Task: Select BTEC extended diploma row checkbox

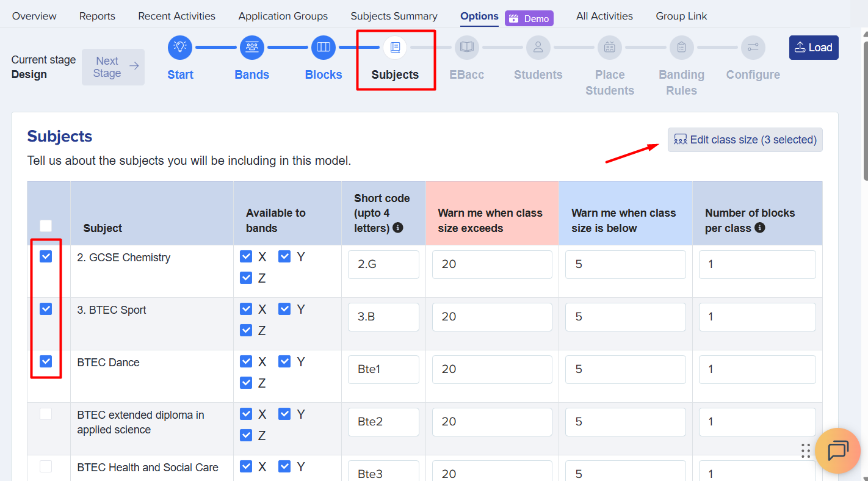Action: [46, 414]
